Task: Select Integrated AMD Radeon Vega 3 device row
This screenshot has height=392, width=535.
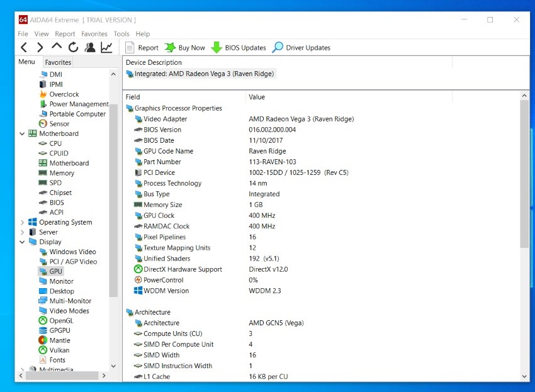Action: (201, 74)
